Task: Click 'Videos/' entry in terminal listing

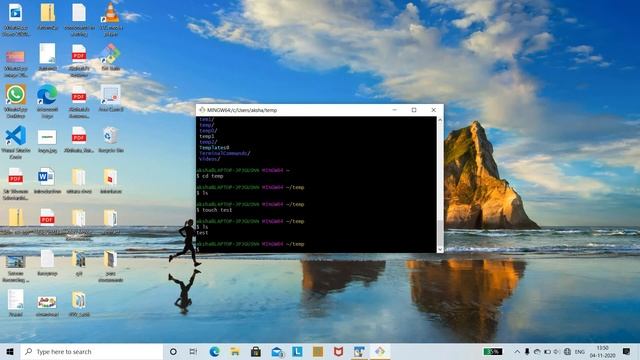Action: [210, 159]
